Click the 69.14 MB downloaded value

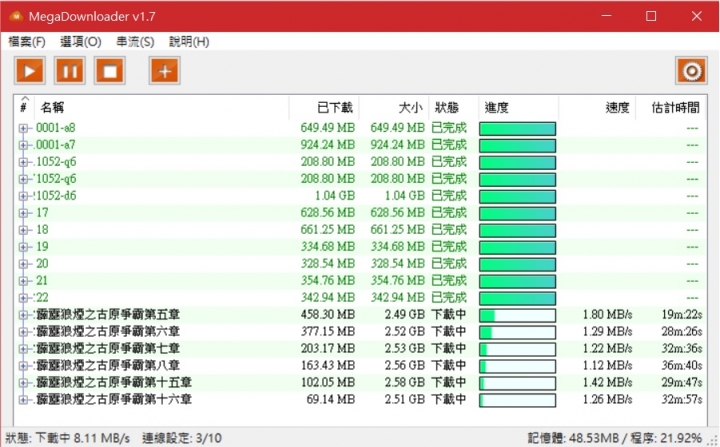tap(331, 400)
